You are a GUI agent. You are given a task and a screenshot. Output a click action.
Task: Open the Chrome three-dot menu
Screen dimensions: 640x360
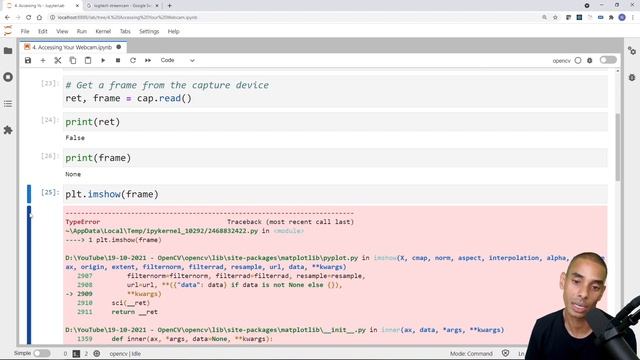(633, 18)
